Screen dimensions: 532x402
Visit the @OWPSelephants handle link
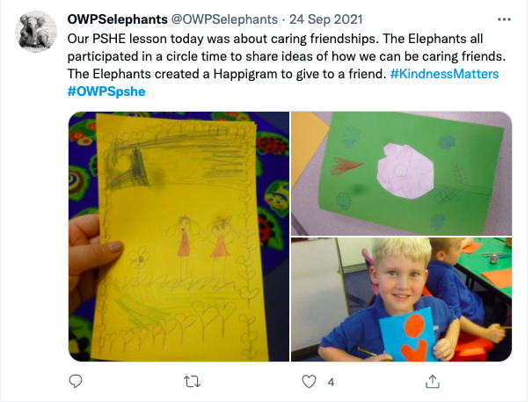pos(224,19)
